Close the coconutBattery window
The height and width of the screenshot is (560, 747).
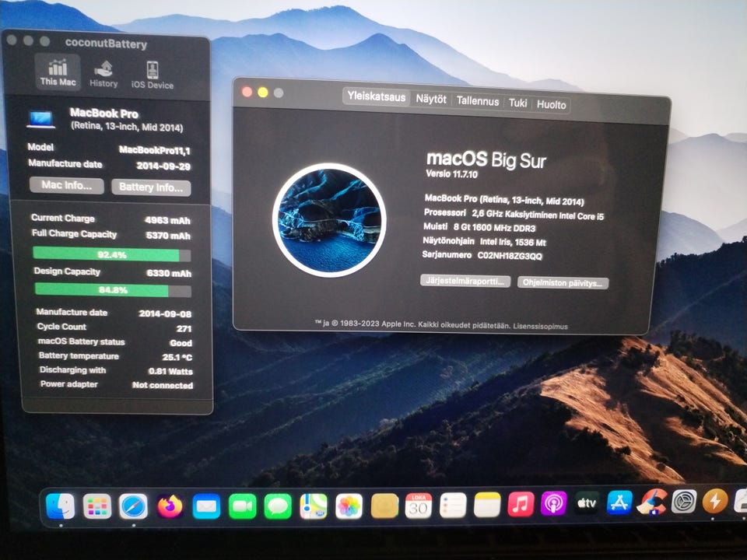12,40
